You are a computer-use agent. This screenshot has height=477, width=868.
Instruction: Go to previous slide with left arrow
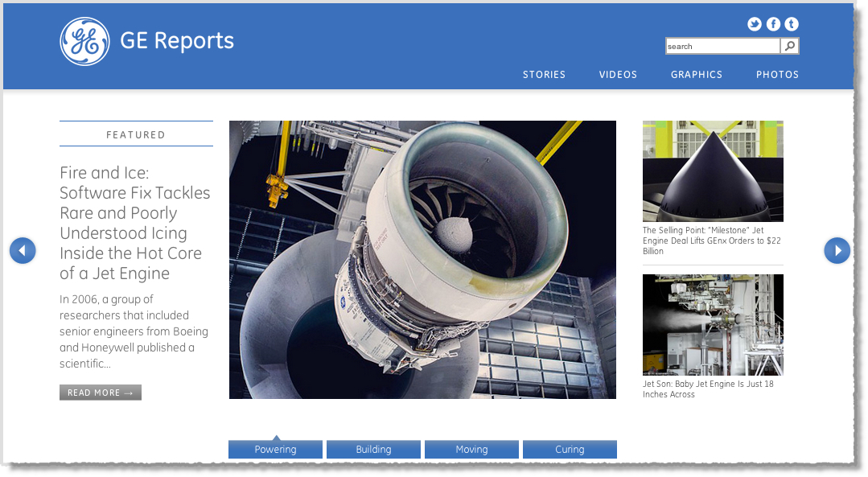(x=23, y=251)
